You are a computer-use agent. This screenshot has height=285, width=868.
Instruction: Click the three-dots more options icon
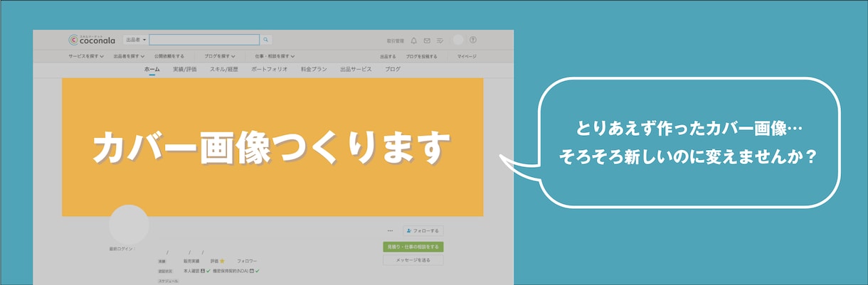click(x=390, y=231)
